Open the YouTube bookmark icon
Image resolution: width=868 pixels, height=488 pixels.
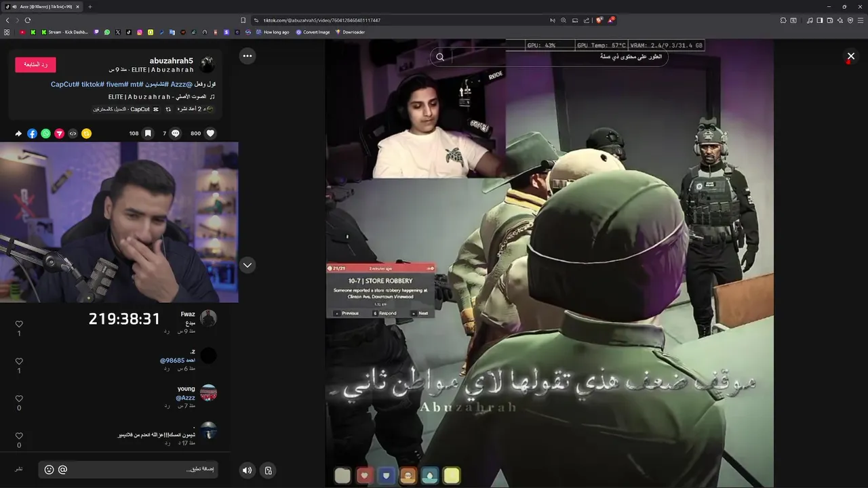pos(22,32)
